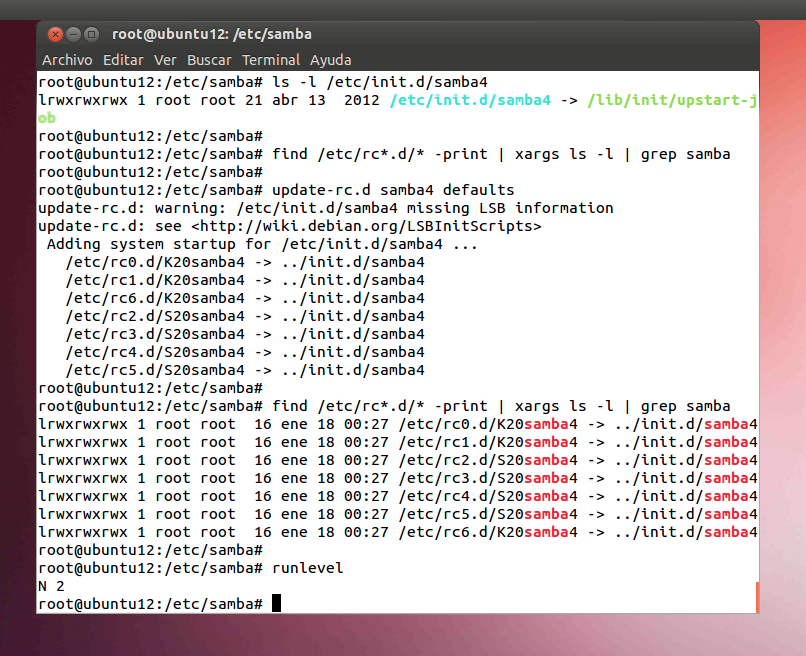
Task: Click the block cursor at the prompt
Action: pyautogui.click(x=276, y=604)
